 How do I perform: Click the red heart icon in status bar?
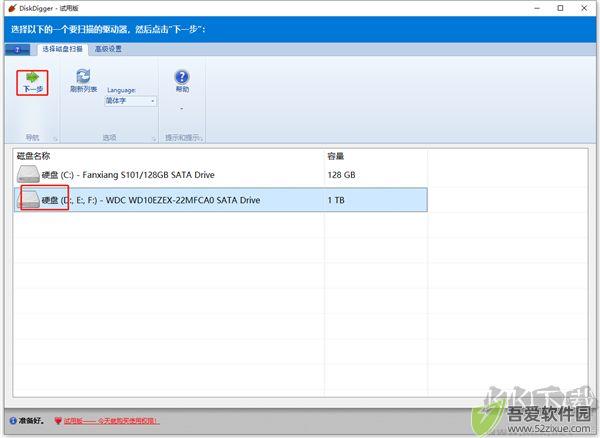(x=58, y=421)
